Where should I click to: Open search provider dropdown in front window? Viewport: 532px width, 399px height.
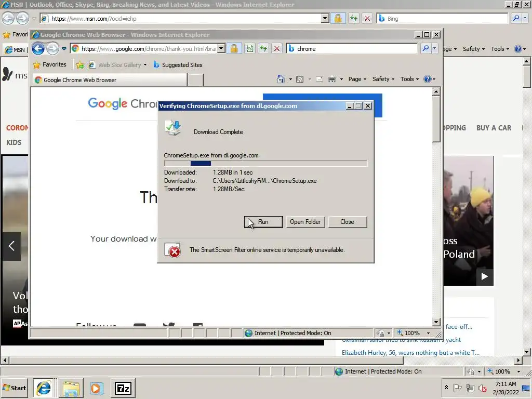[435, 49]
